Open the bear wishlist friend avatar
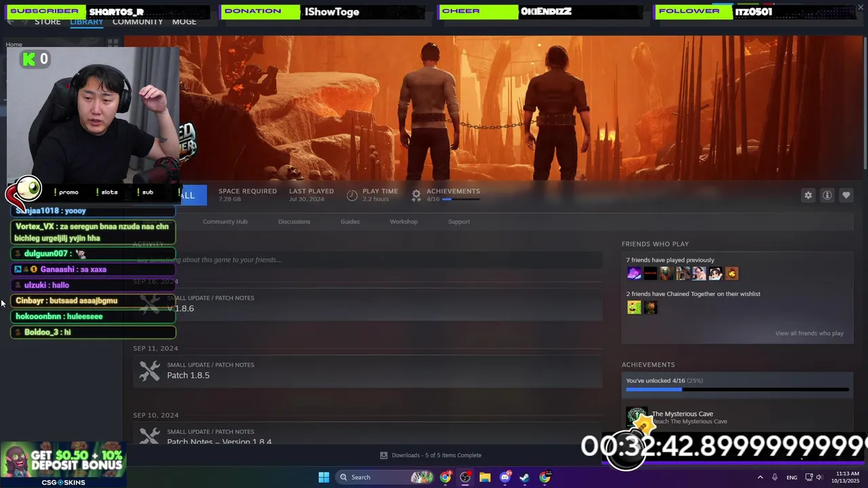Image resolution: width=868 pixels, height=488 pixels. pyautogui.click(x=650, y=307)
